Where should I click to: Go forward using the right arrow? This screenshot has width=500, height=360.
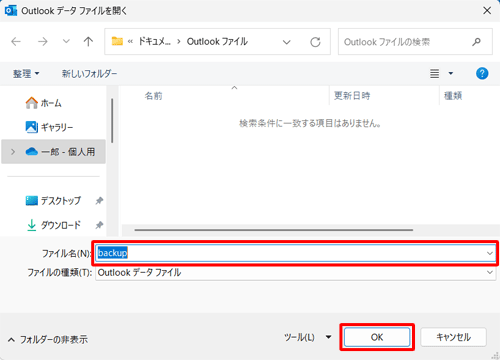(x=43, y=42)
